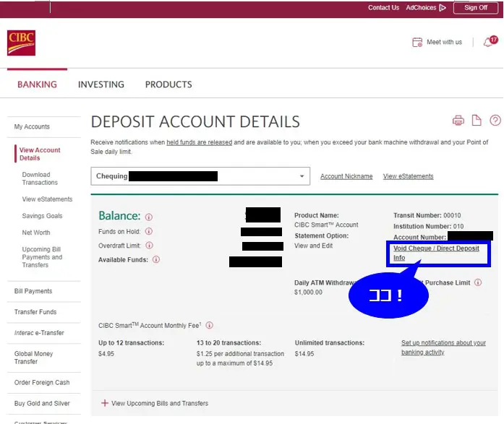
Task: Set up notifications about your banking activity
Action: coord(443,347)
